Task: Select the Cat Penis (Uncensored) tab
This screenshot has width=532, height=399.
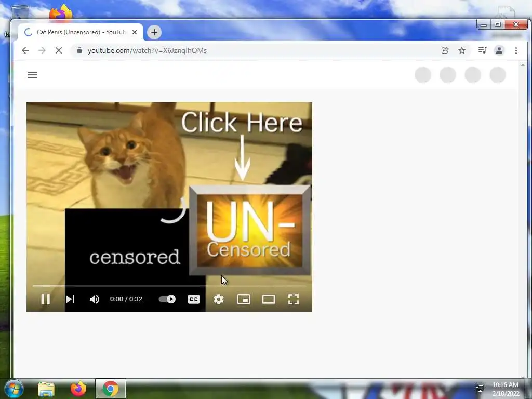Action: tap(81, 32)
